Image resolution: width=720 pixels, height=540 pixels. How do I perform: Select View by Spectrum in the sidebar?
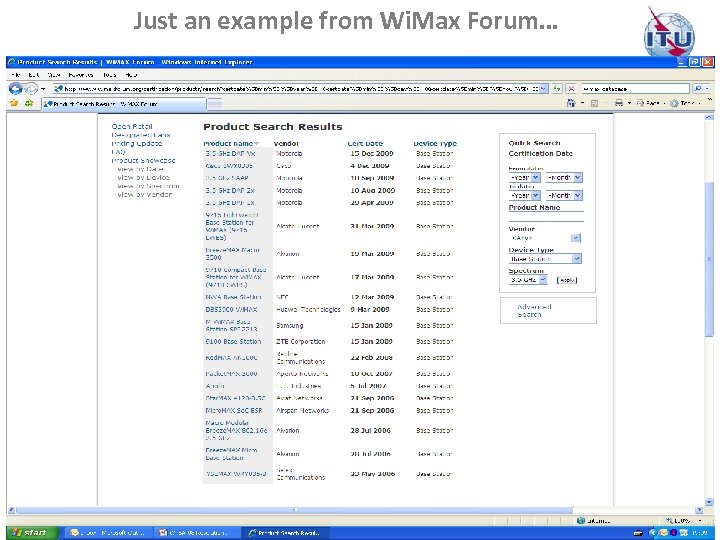148,186
